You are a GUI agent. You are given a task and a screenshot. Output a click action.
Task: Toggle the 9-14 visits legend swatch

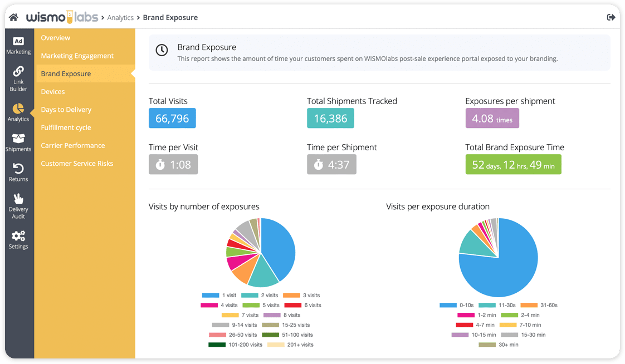click(221, 325)
